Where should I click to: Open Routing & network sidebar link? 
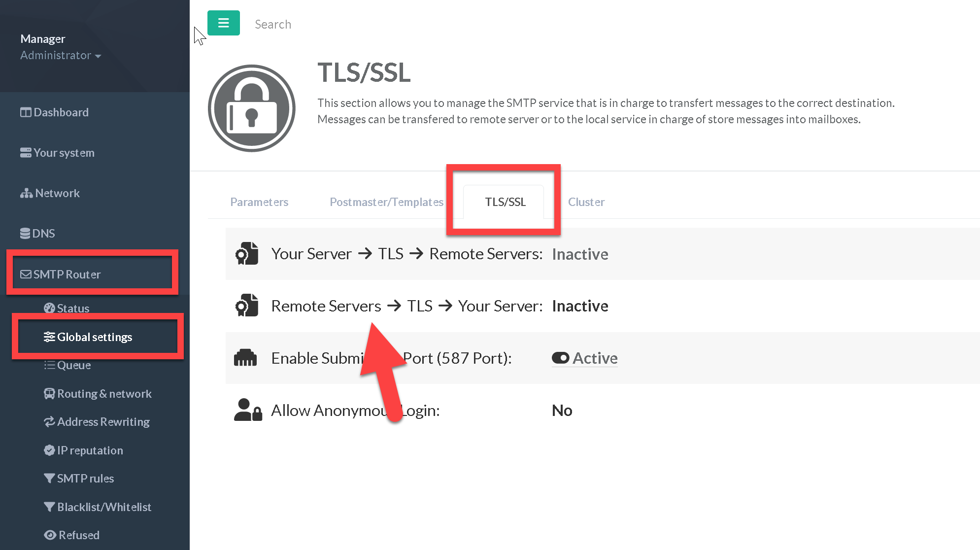[x=104, y=394]
